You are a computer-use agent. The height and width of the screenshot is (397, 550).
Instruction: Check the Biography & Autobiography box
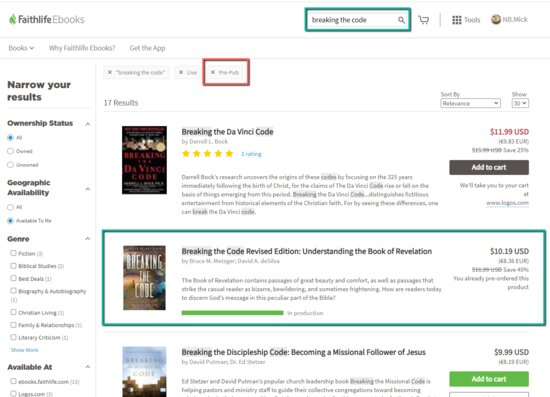(x=13, y=291)
